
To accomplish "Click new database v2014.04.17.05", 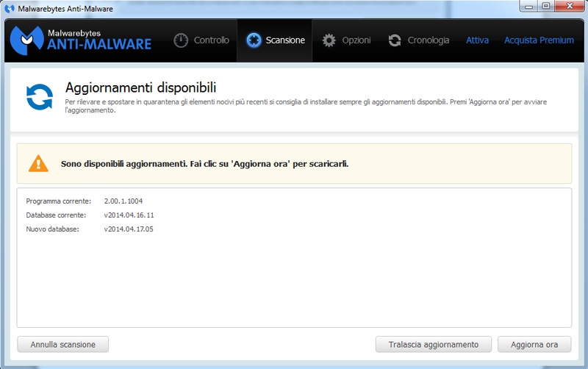I will [x=129, y=229].
